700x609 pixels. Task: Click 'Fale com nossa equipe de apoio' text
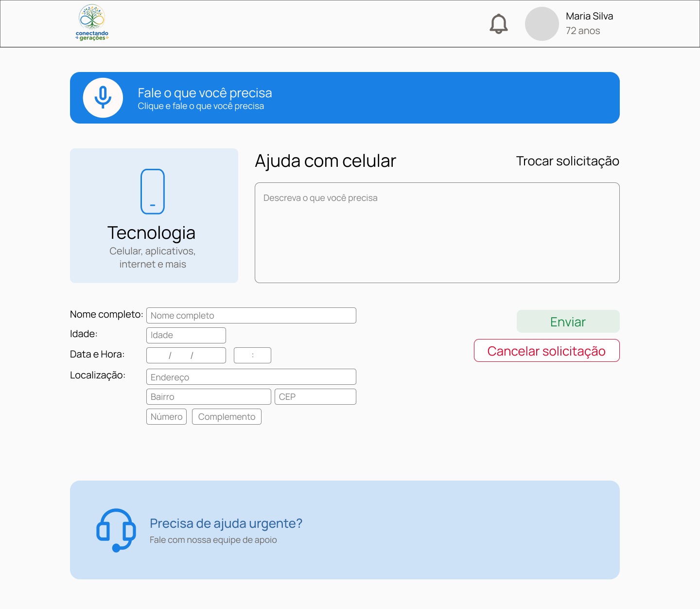(213, 540)
